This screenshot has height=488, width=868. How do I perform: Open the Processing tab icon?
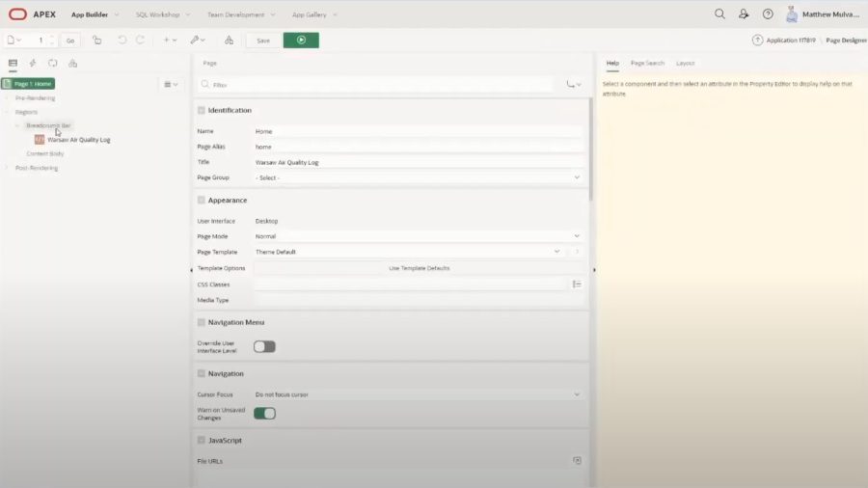click(x=53, y=63)
